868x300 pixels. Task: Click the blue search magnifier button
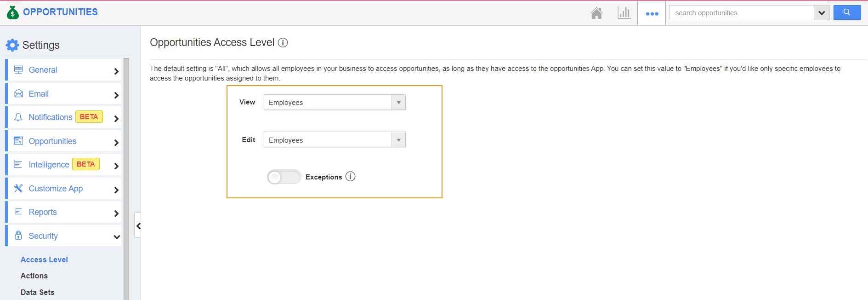click(847, 12)
